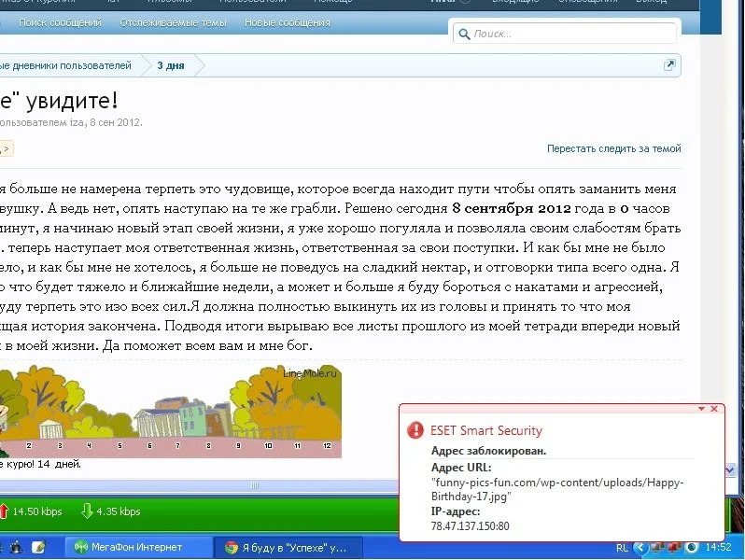Open the Отслеживаемые темы tab

[x=173, y=22]
